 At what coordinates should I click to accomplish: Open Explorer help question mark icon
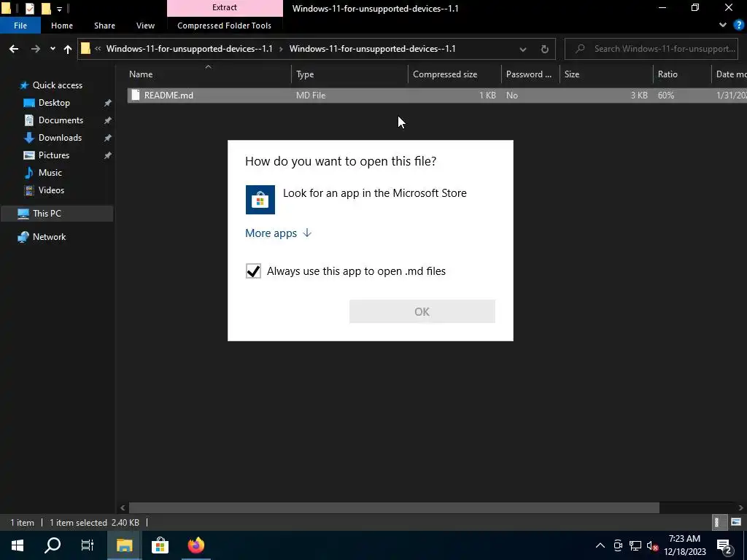[738, 26]
